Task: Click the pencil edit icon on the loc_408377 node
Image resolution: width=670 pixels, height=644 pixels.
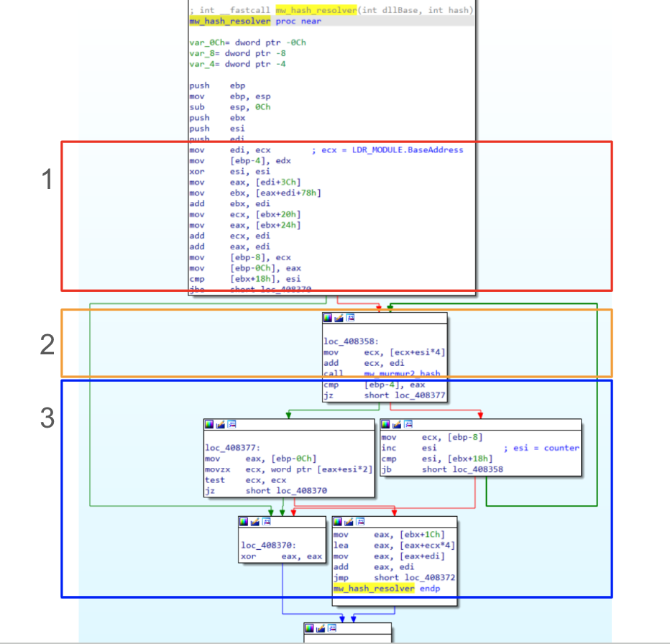Action: pos(221,425)
